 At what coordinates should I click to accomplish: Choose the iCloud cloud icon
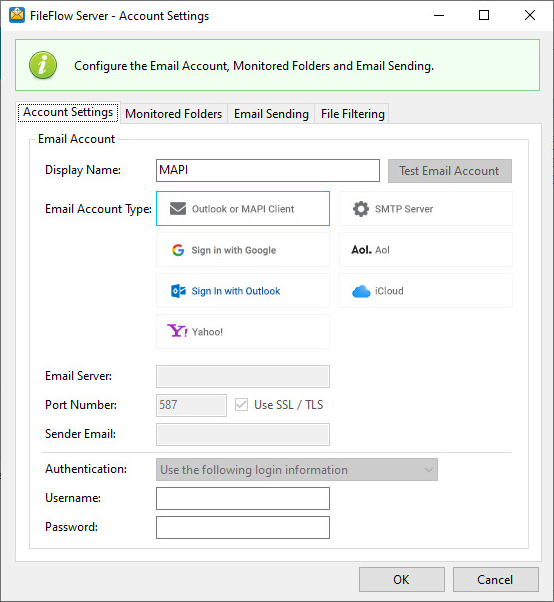click(361, 291)
